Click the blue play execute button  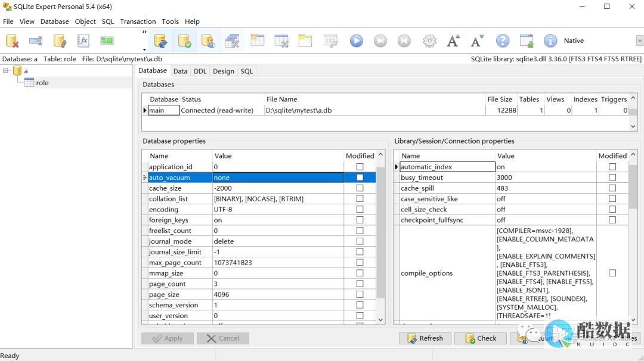356,41
